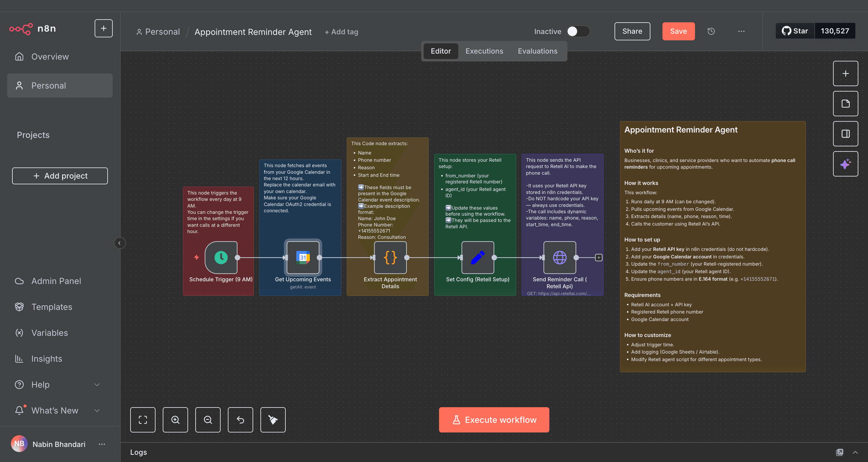The image size is (868, 462).
Task: Open user options next to Nabin Bhandari
Action: (x=102, y=444)
